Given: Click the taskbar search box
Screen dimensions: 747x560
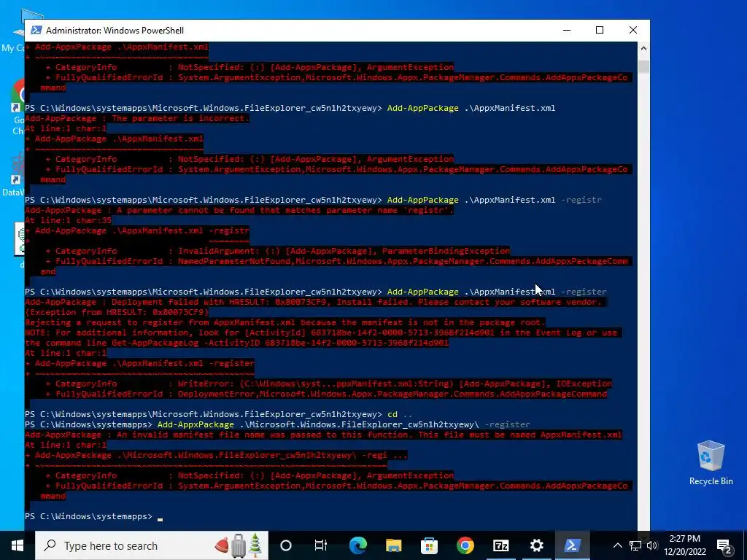Looking at the screenshot, I should coord(152,545).
